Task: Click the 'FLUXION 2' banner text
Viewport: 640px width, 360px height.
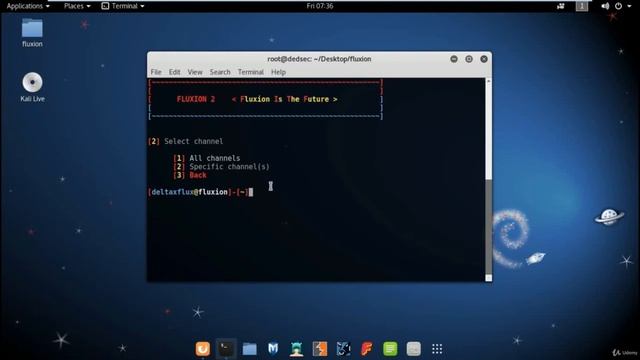Action: tap(196, 99)
